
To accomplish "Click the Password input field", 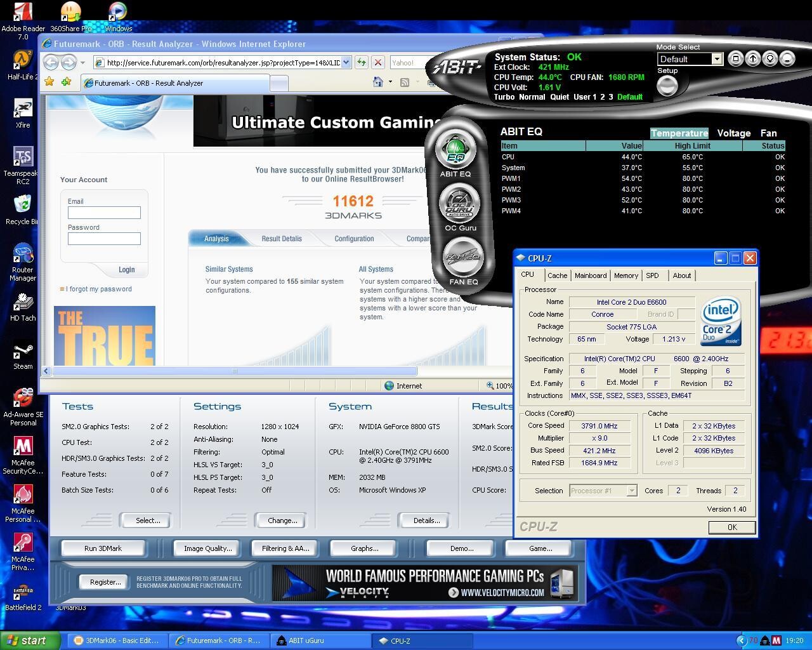I will pyautogui.click(x=104, y=239).
